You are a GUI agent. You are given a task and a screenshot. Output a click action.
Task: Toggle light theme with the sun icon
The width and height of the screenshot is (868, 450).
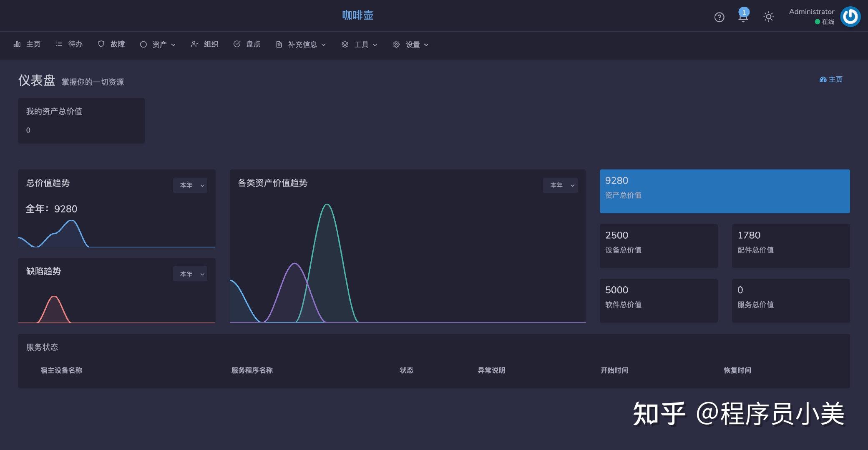click(769, 17)
